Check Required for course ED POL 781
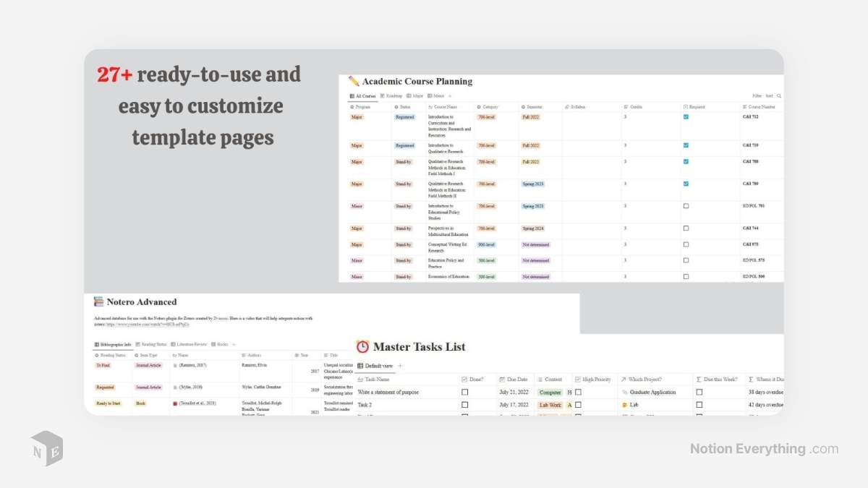This screenshot has height=488, width=868. point(686,206)
